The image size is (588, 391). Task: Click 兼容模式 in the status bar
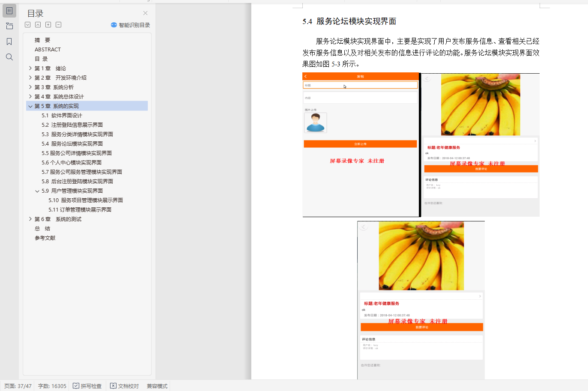tap(157, 386)
